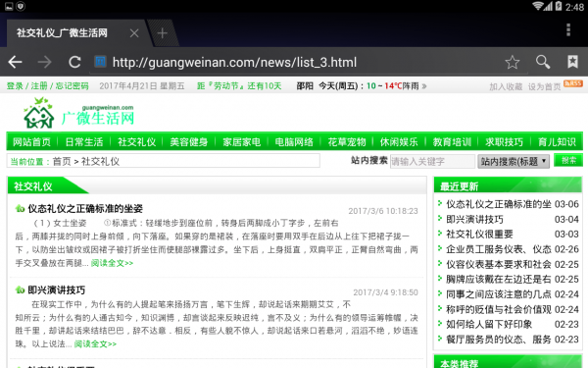
Task: Close the 社交礼仪_广微生活网 tab
Action: coord(134,33)
